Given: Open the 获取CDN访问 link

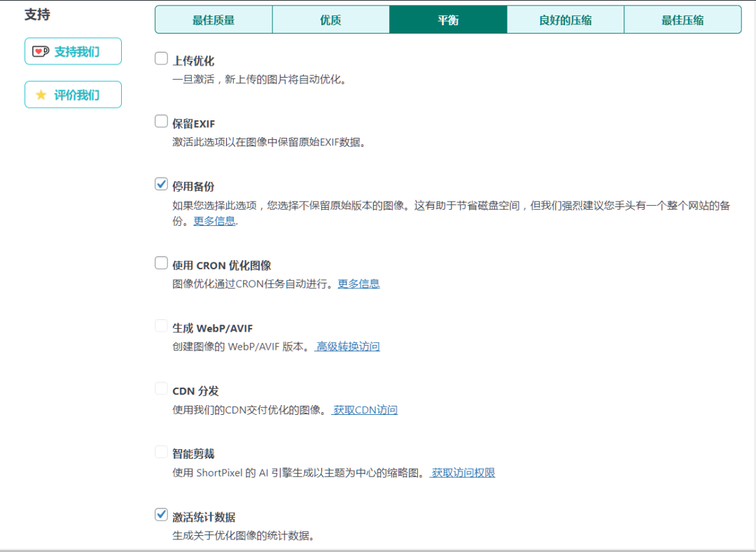Looking at the screenshot, I should coord(365,410).
